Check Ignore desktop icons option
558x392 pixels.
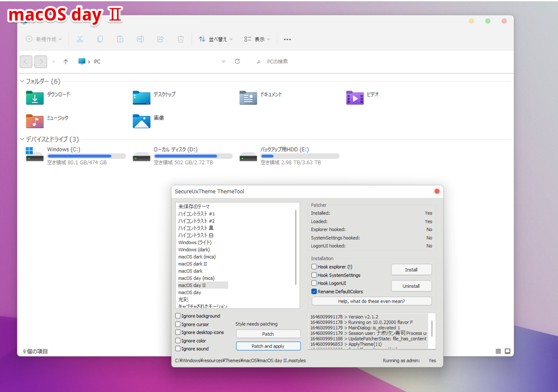pos(178,332)
